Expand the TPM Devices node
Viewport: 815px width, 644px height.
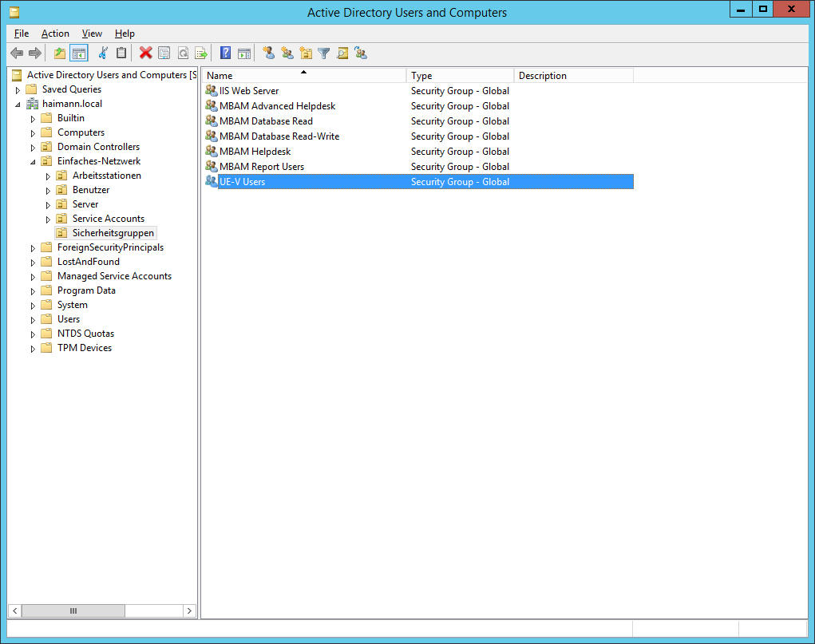click(33, 349)
